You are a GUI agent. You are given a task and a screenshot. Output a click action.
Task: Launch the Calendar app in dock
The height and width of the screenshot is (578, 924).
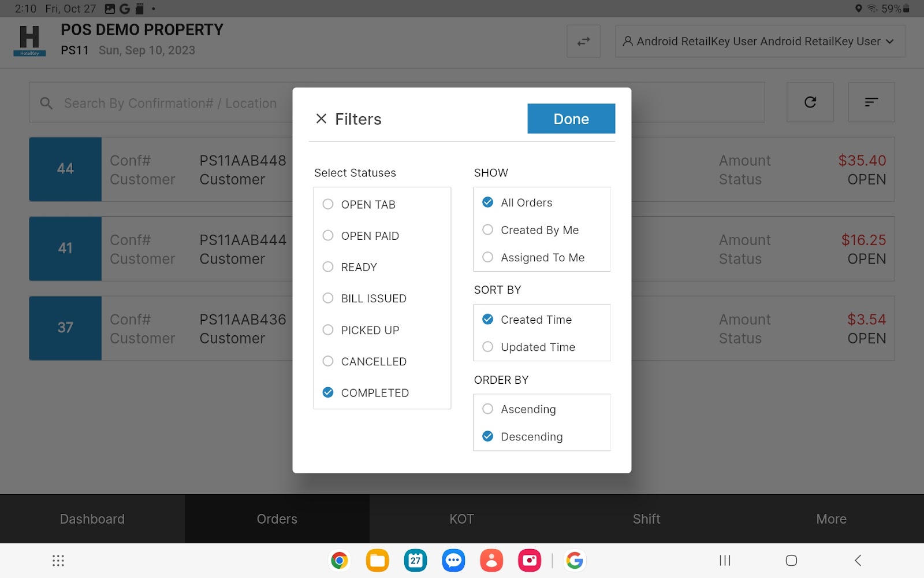415,560
